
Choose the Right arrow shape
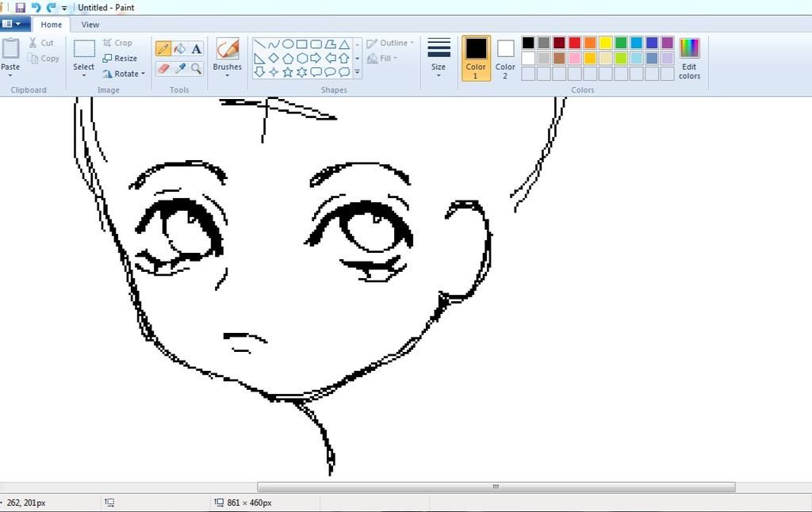[316, 58]
